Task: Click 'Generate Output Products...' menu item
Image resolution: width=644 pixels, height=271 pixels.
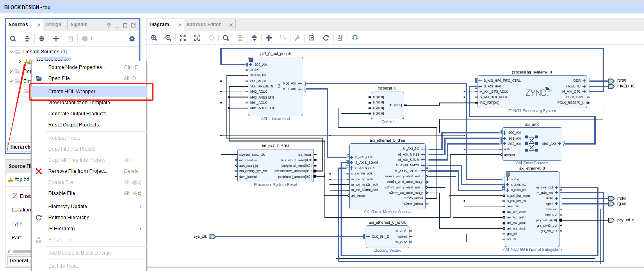Action: click(80, 114)
